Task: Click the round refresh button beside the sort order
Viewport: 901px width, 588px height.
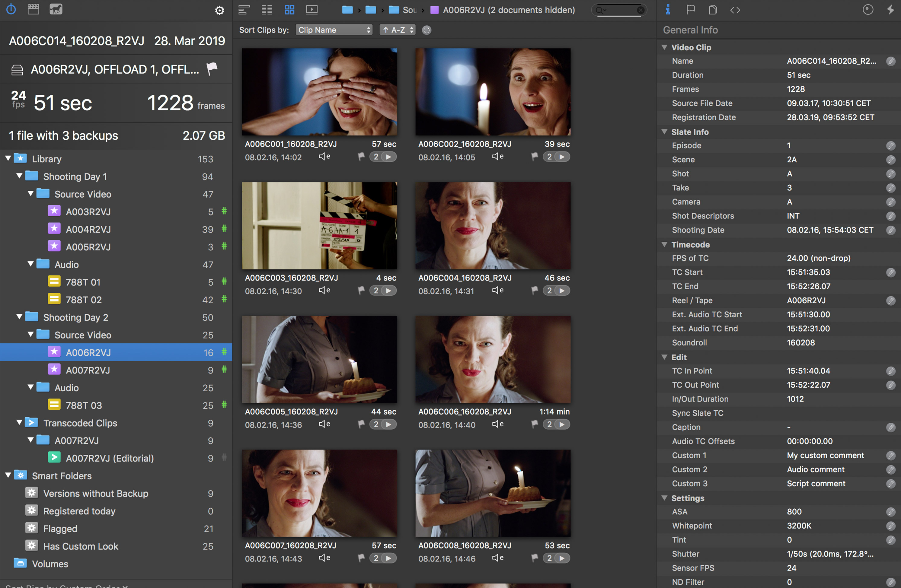Action: point(427,30)
